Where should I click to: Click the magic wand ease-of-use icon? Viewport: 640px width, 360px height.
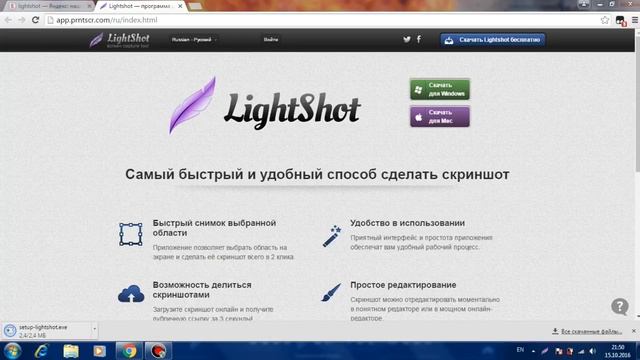pos(332,236)
